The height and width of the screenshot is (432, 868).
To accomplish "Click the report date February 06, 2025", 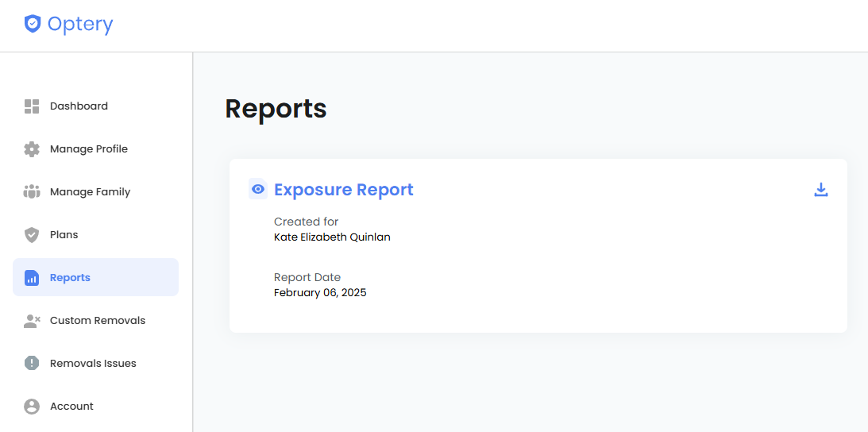I will 320,292.
